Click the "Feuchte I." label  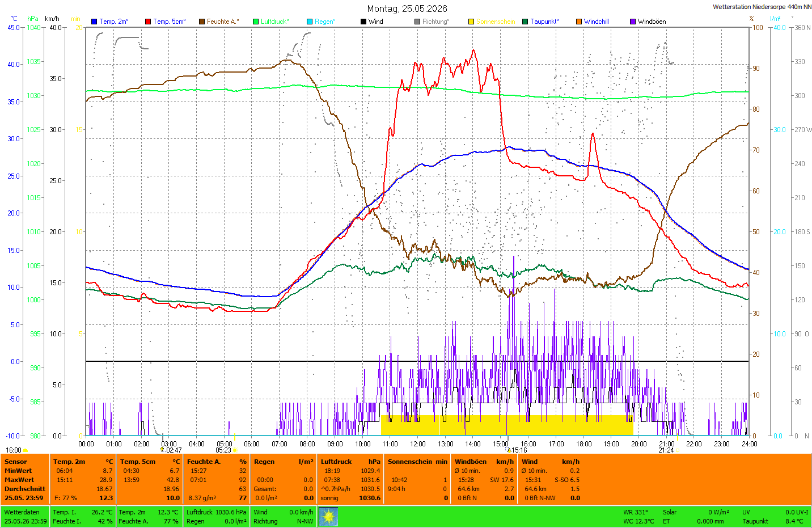coord(67,521)
